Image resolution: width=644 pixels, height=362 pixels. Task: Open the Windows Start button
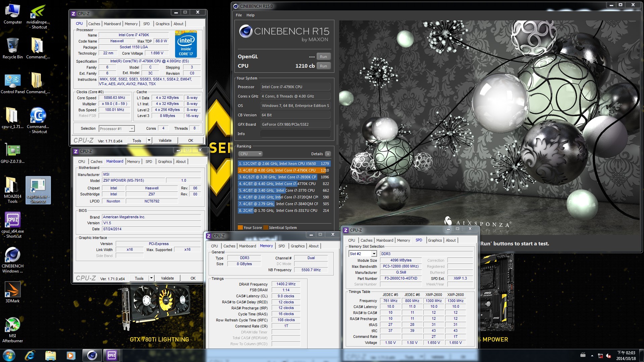pos(9,355)
